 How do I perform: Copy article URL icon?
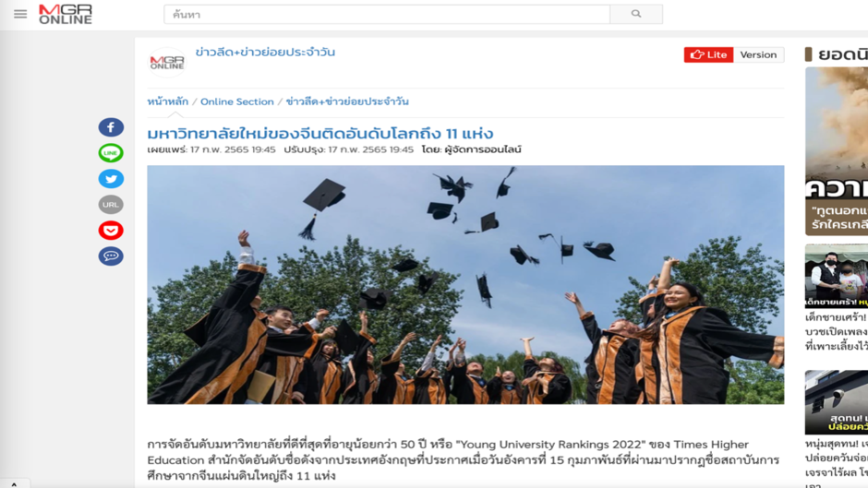pyautogui.click(x=111, y=205)
